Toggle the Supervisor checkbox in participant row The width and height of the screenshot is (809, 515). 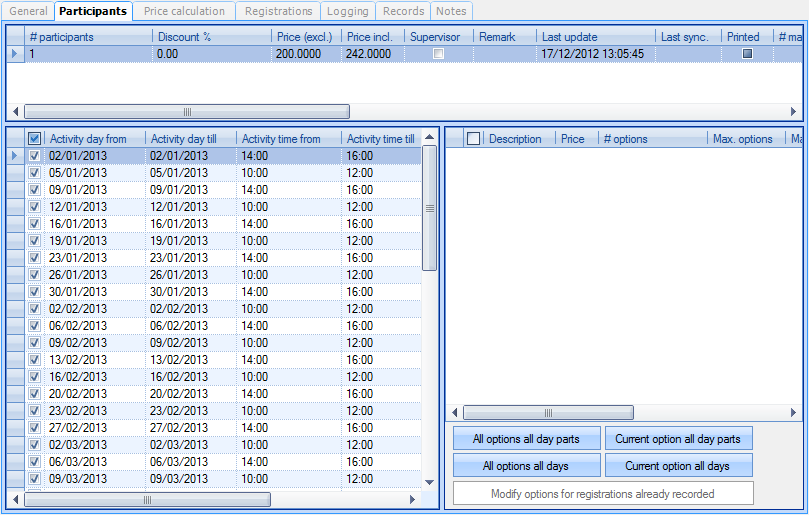click(438, 54)
